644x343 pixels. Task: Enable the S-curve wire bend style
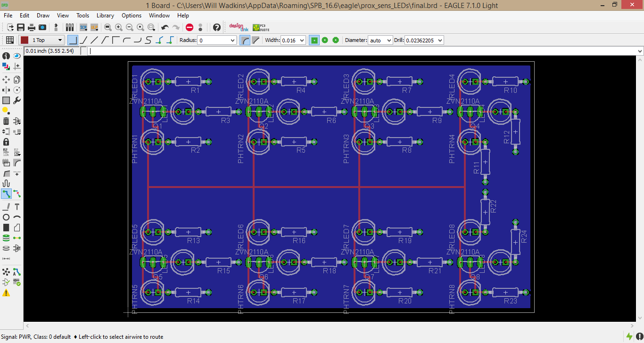(x=149, y=40)
